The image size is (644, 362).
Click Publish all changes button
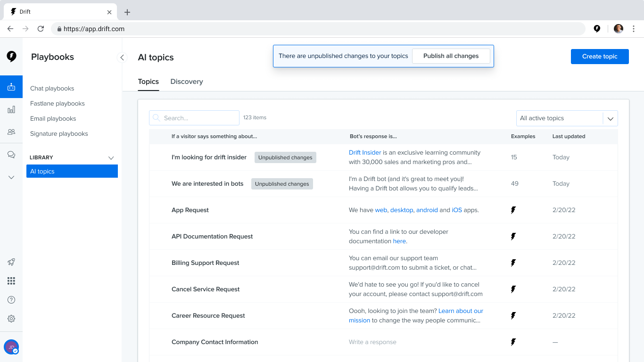click(x=451, y=56)
